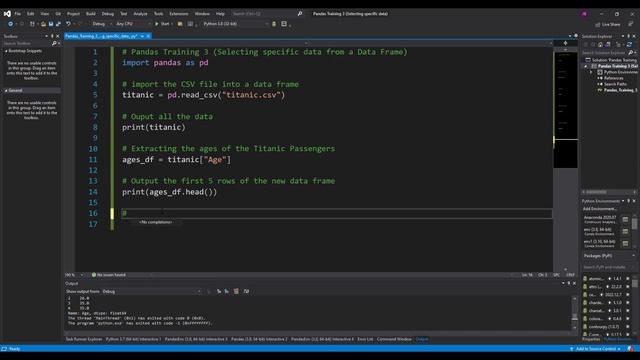Click the Save toolbar icon
Viewport: 640px width, 360px height.
coord(51,24)
